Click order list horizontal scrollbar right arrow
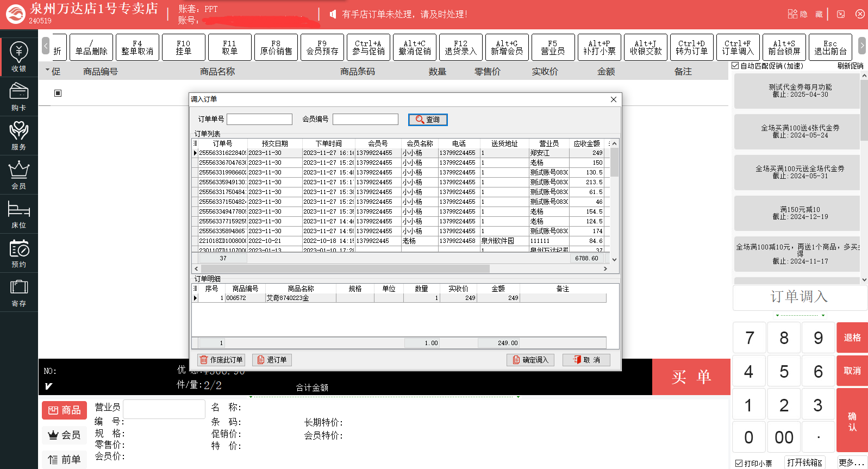Image resolution: width=868 pixels, height=469 pixels. (x=605, y=268)
